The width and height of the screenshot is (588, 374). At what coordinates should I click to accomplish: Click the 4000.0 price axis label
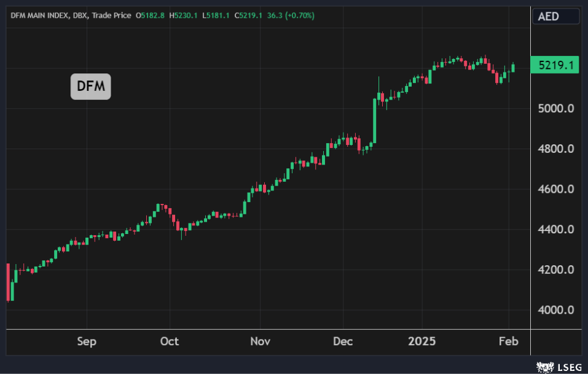(556, 310)
